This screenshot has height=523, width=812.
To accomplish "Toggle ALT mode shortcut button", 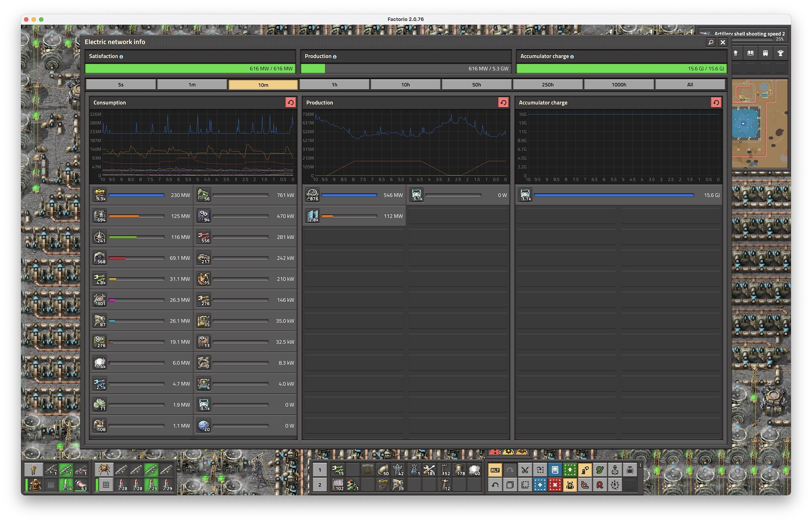I will coord(495,470).
